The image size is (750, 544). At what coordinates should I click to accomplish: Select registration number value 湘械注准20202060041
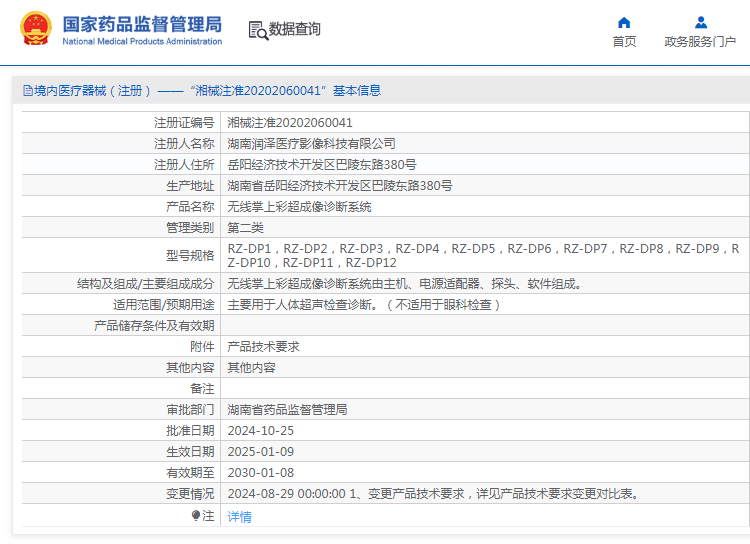pos(290,123)
